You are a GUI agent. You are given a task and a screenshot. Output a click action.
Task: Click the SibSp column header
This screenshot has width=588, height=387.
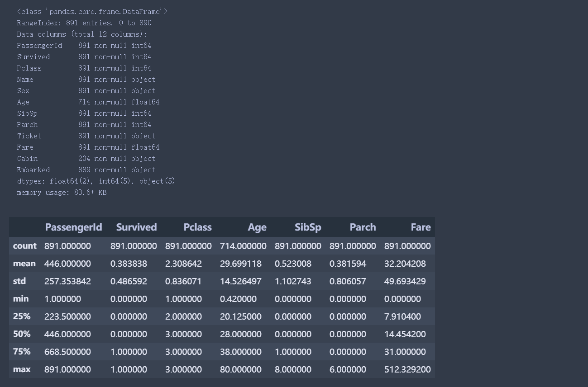(308, 227)
